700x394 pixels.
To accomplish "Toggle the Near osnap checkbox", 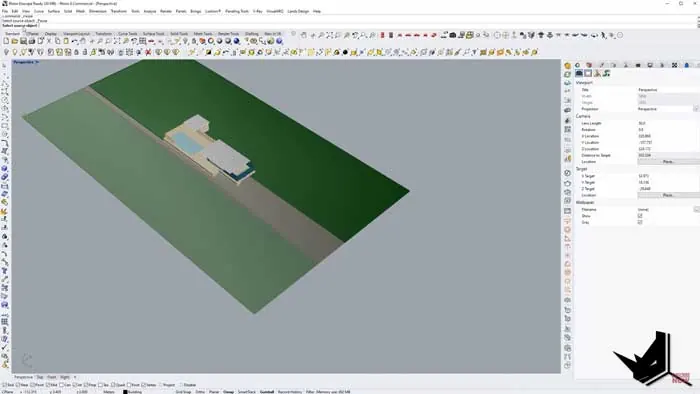I will coord(18,385).
